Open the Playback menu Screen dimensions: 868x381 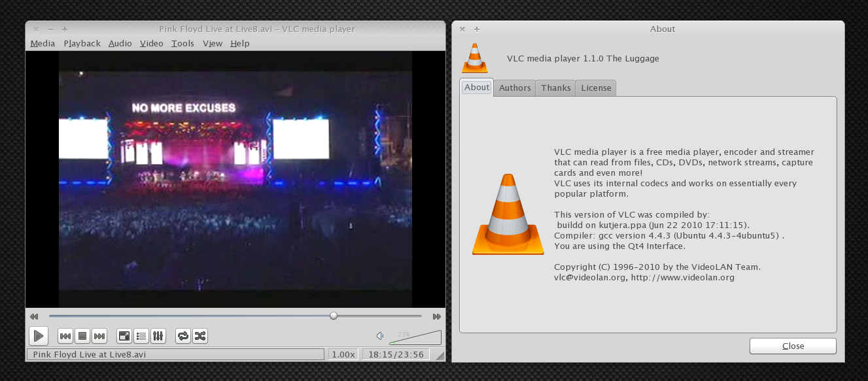pyautogui.click(x=82, y=43)
